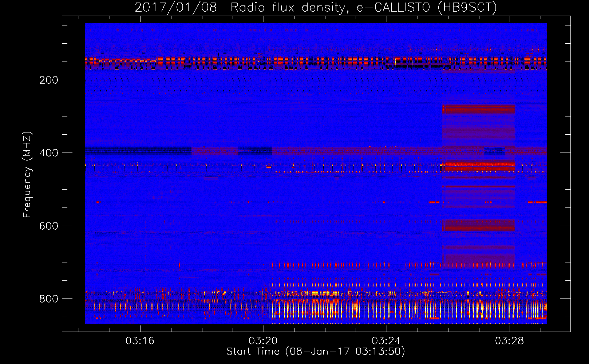The image size is (589, 364).
Task: Click the 800 frequency tick label
Action: click(49, 299)
